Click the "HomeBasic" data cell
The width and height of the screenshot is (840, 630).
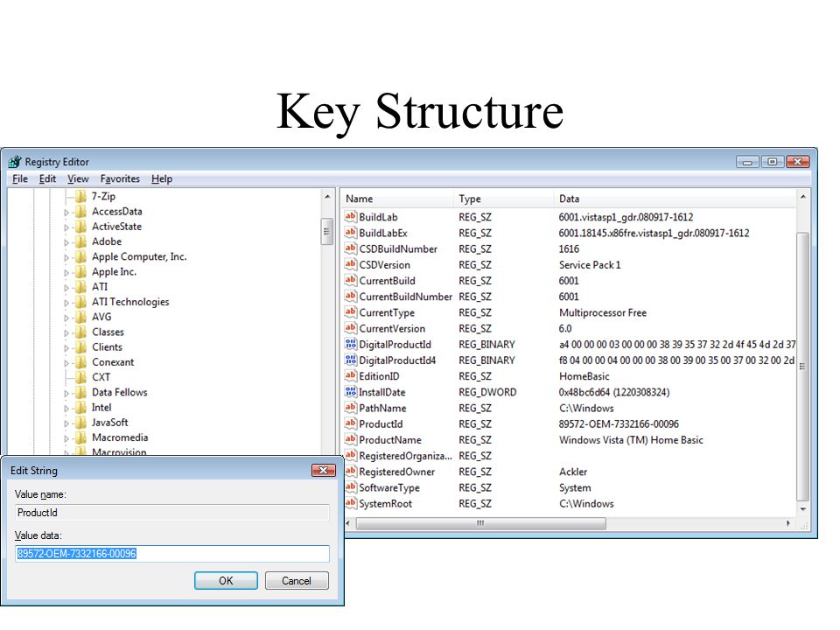pyautogui.click(x=584, y=376)
